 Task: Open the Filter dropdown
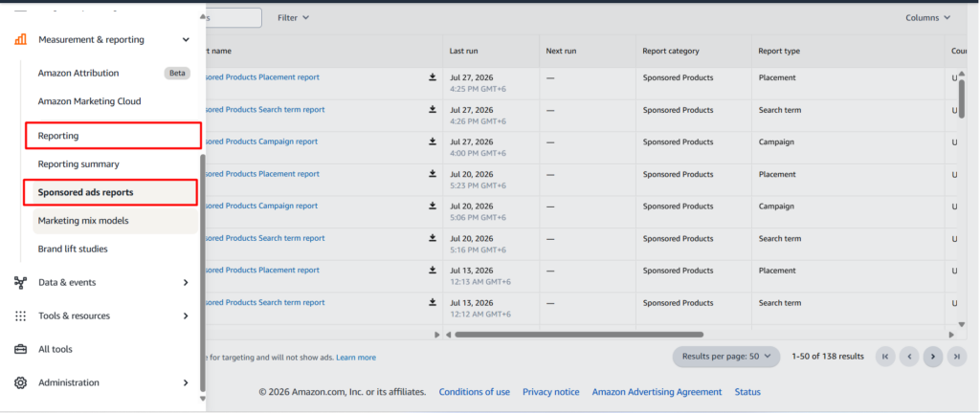(x=293, y=17)
